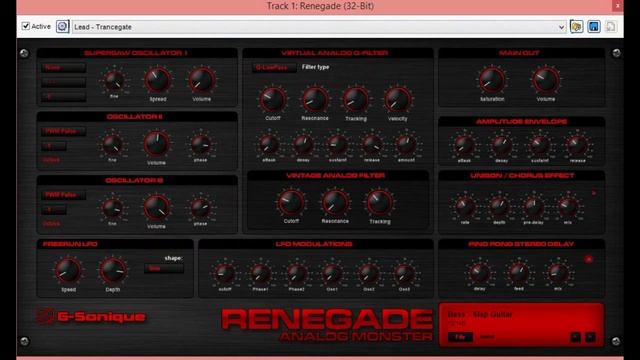Toggle the Ping Pong Delay LED
Image resolution: width=640 pixels, height=360 pixels.
click(589, 259)
